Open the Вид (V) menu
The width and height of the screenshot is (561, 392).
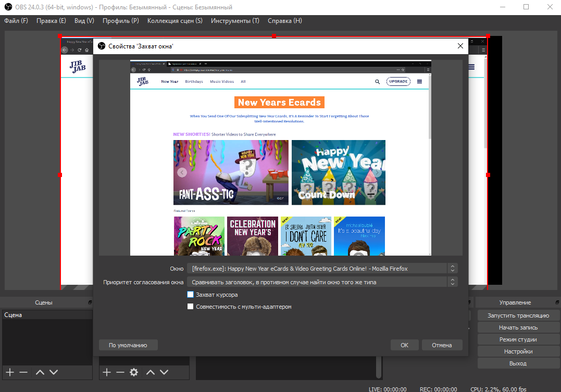pos(84,21)
